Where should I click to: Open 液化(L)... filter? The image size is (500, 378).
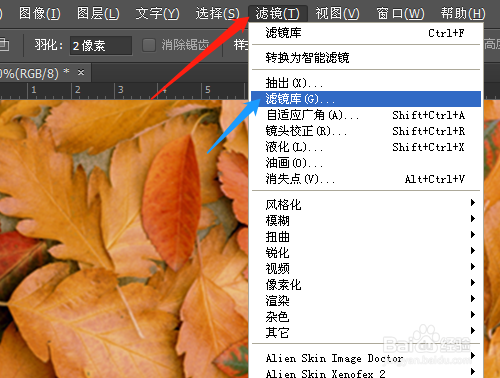366,147
